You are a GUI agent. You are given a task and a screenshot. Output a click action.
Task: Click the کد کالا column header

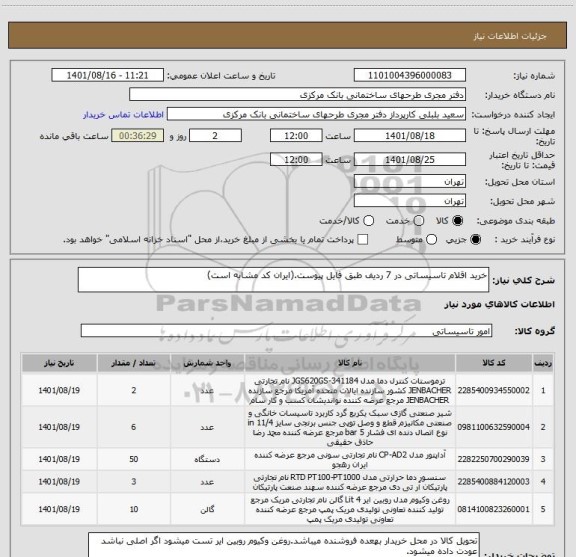(494, 363)
